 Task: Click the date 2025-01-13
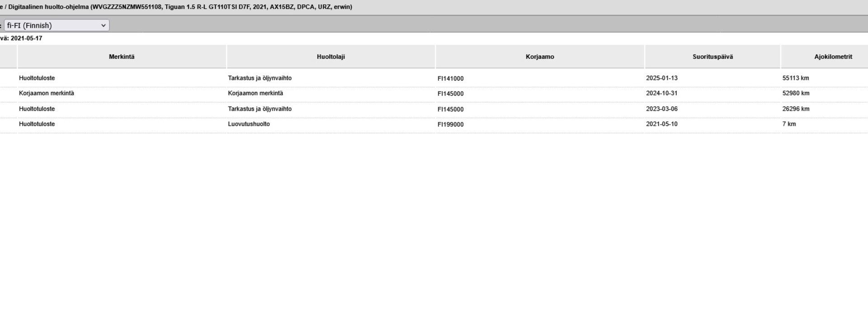[x=662, y=78]
